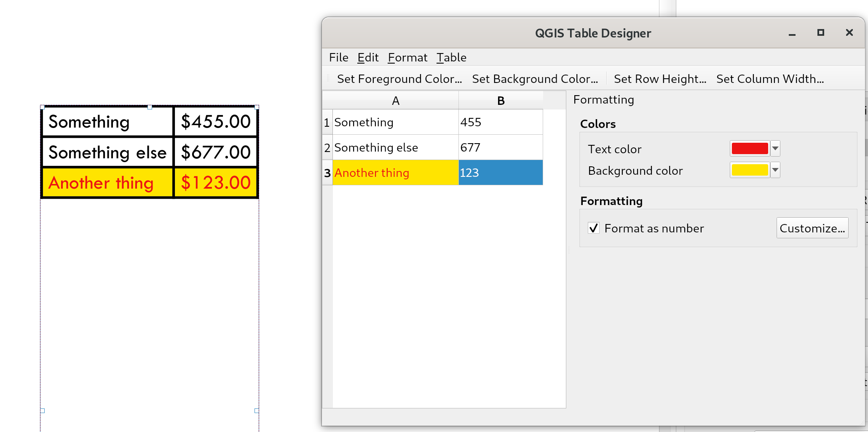The width and height of the screenshot is (868, 432).
Task: Open the Edit menu
Action: pos(367,58)
